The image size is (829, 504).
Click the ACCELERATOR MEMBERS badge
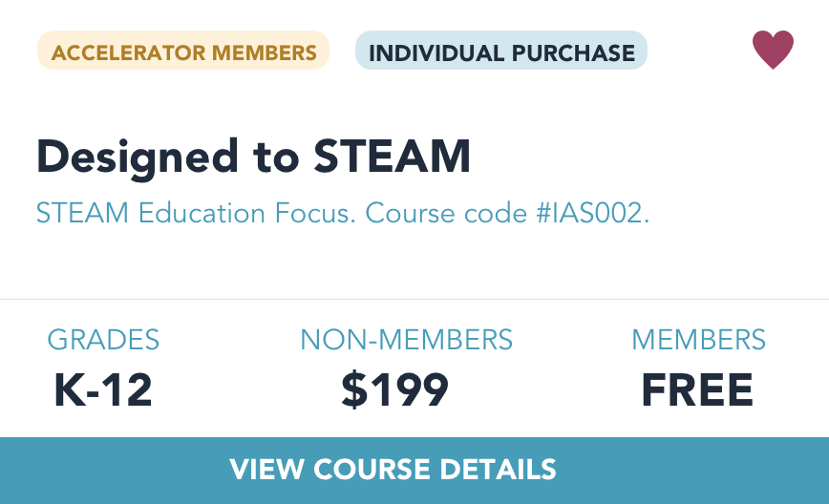[183, 51]
